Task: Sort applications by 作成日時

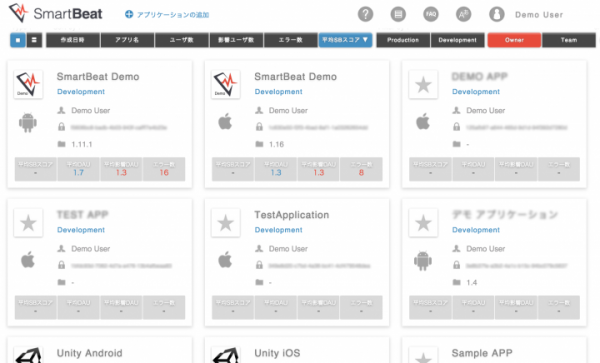Action: [x=73, y=40]
